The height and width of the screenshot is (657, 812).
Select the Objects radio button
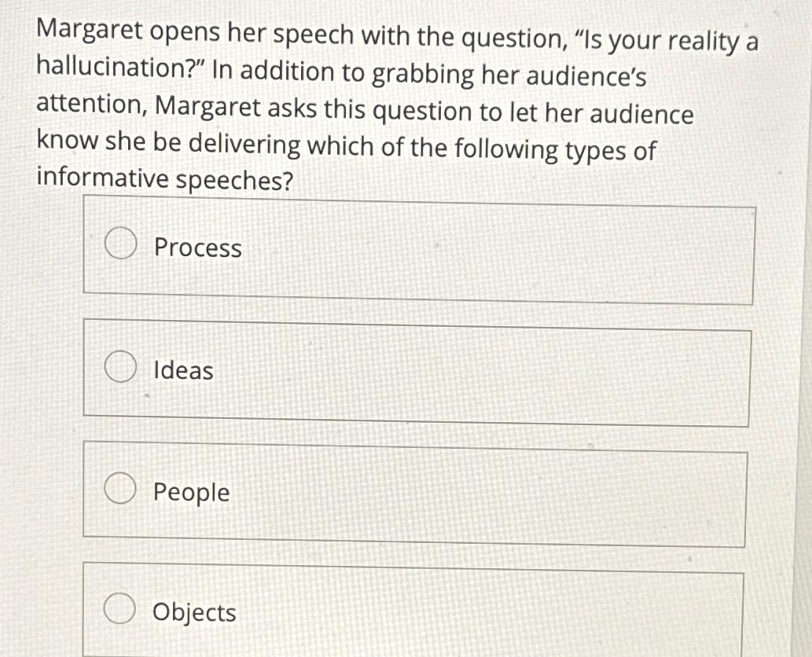[x=119, y=607]
